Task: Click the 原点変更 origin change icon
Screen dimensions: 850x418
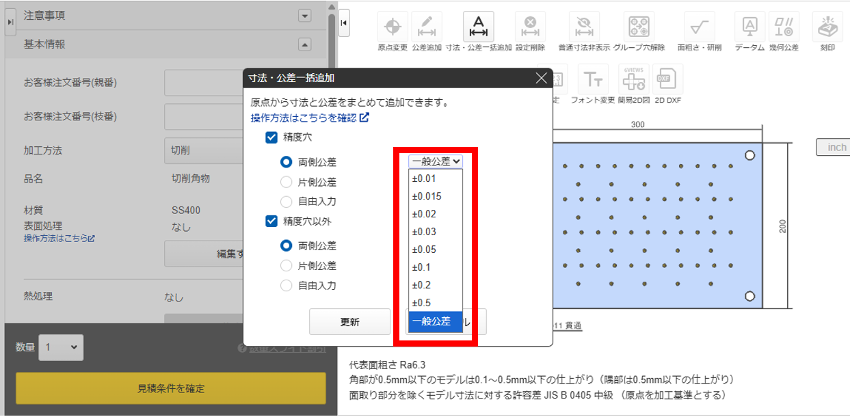Action: [392, 27]
